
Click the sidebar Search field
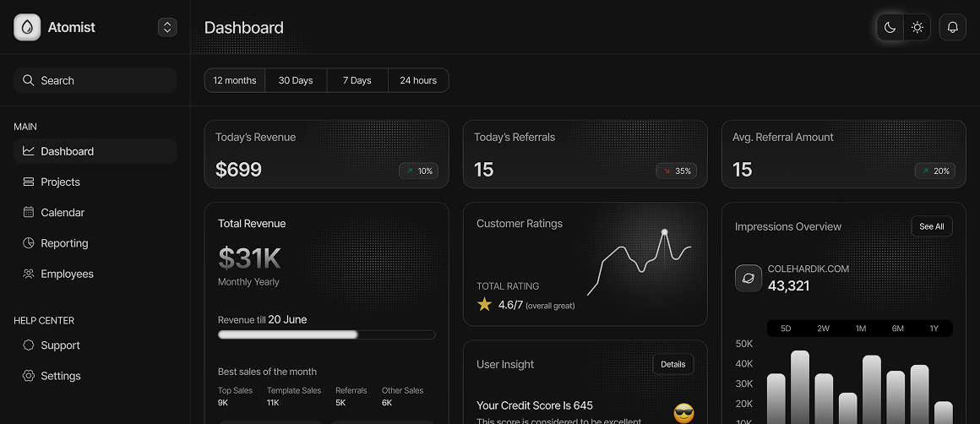(x=95, y=80)
